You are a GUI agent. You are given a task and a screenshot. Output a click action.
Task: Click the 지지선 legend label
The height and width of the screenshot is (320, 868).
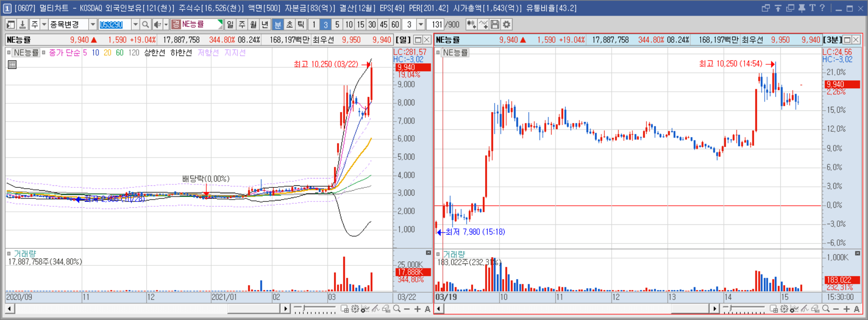[x=235, y=53]
